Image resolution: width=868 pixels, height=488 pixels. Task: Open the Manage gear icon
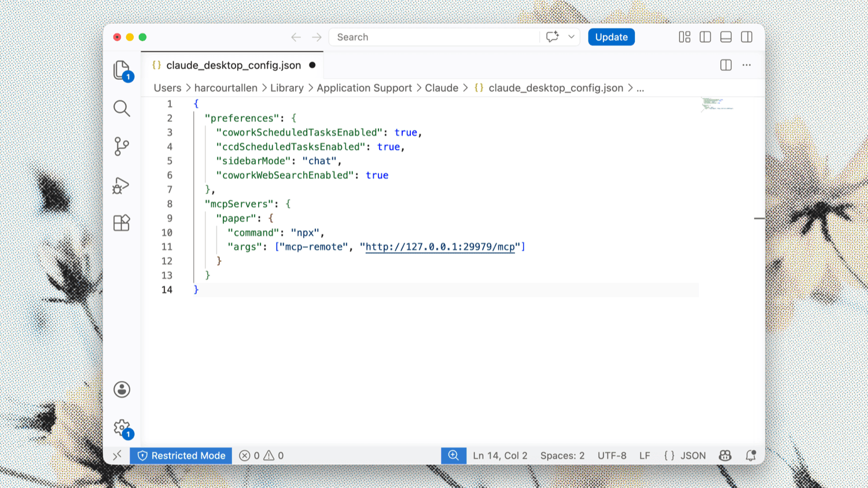pyautogui.click(x=123, y=429)
